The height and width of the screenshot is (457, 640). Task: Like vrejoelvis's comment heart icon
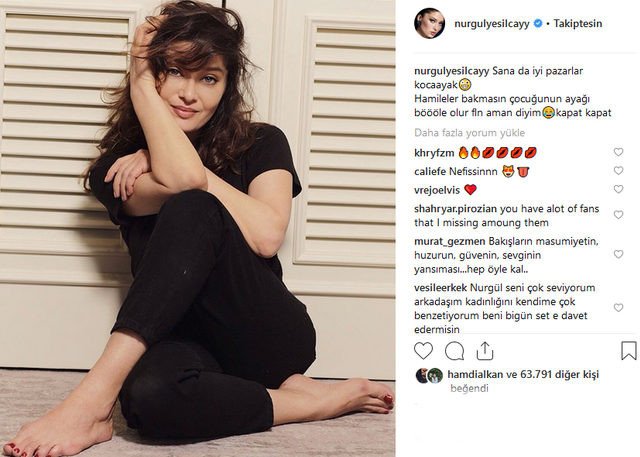tap(618, 189)
